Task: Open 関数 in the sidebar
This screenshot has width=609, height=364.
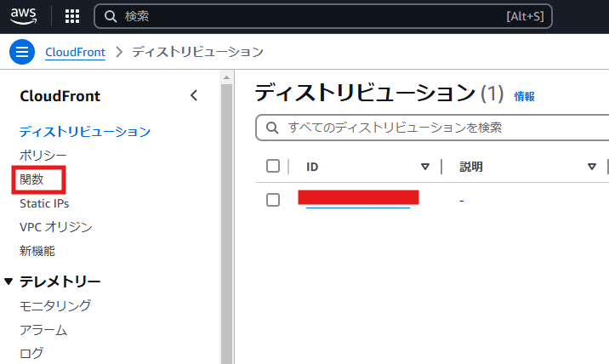Action: pos(31,179)
